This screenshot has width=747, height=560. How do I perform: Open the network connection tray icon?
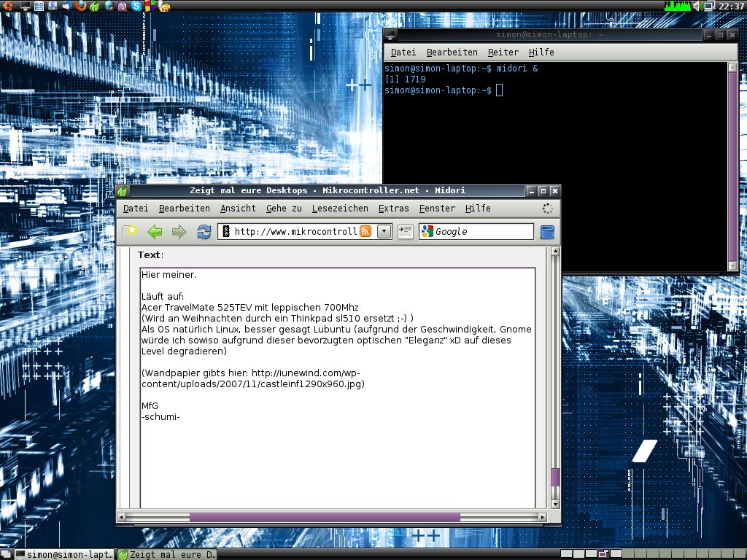tap(709, 6)
